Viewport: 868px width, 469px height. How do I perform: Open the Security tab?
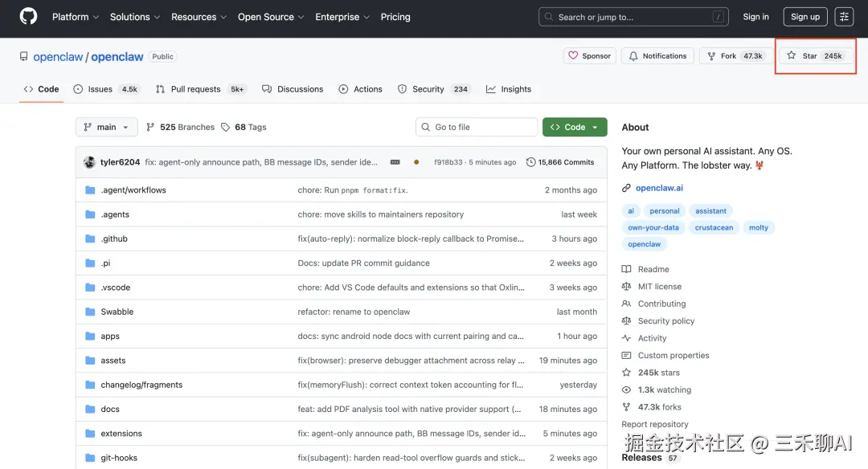[x=433, y=89]
